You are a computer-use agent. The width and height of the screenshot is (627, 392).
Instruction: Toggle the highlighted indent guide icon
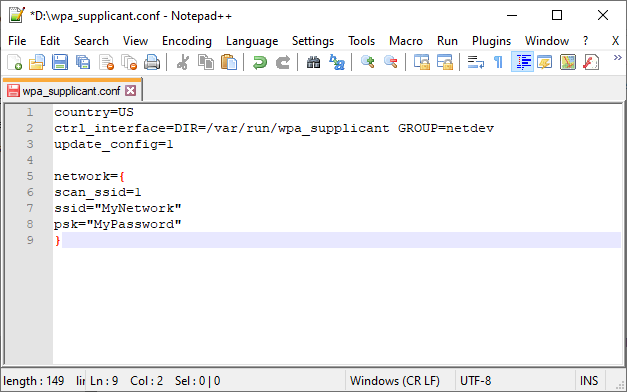coord(522,62)
